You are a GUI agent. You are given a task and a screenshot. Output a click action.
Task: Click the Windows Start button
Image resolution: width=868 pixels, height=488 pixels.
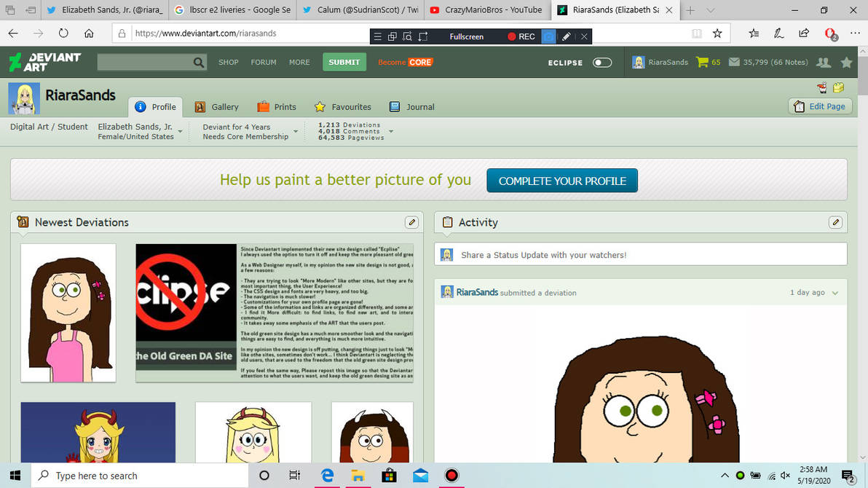coord(15,476)
